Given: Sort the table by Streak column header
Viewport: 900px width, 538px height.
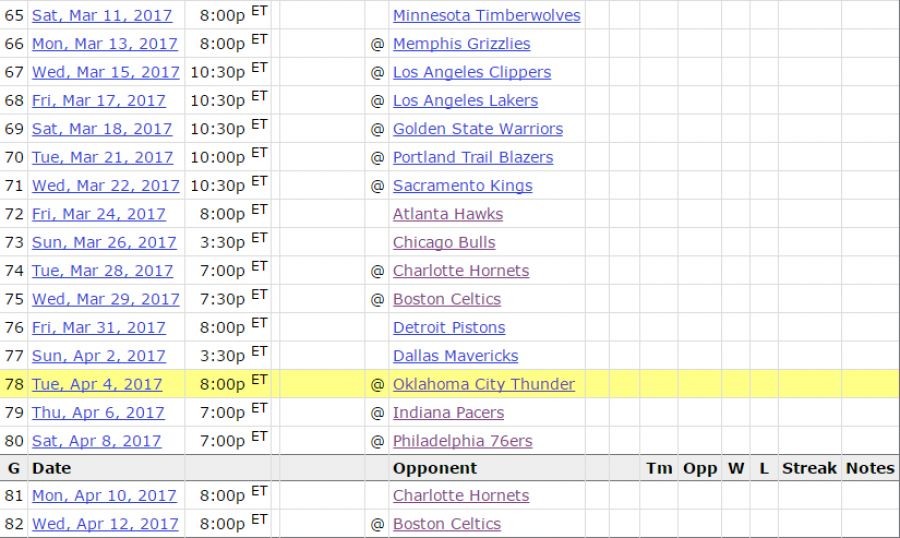Looking at the screenshot, I should coord(809,468).
